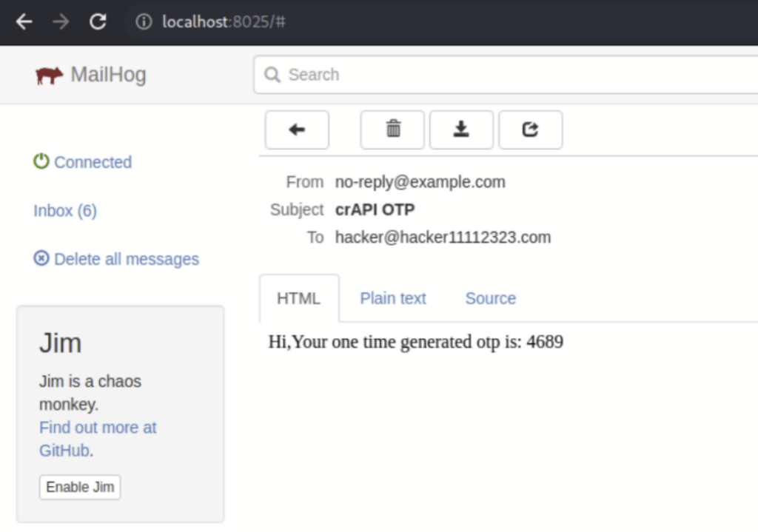Delete this message using the trash icon
The image size is (758, 532).
(x=392, y=129)
